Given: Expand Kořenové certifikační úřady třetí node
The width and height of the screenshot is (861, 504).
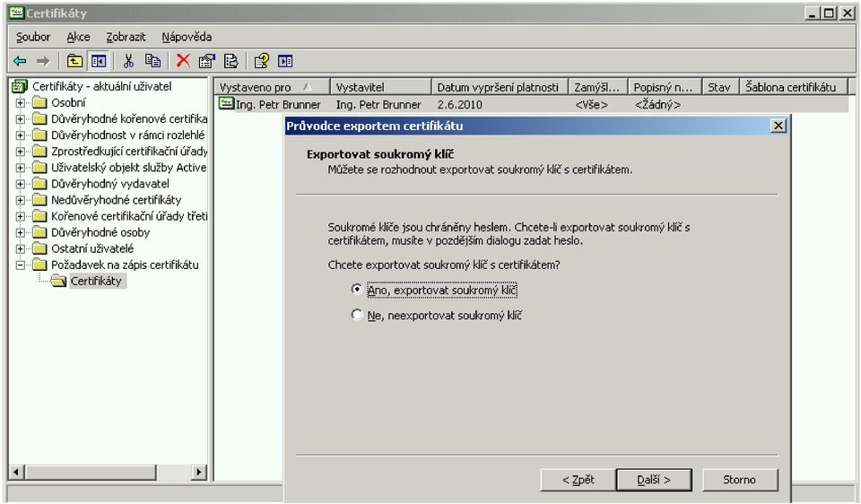Looking at the screenshot, I should (x=21, y=216).
